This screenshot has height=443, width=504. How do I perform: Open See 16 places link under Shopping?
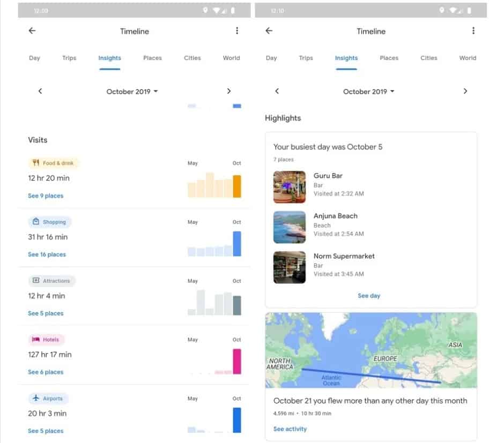[47, 254]
